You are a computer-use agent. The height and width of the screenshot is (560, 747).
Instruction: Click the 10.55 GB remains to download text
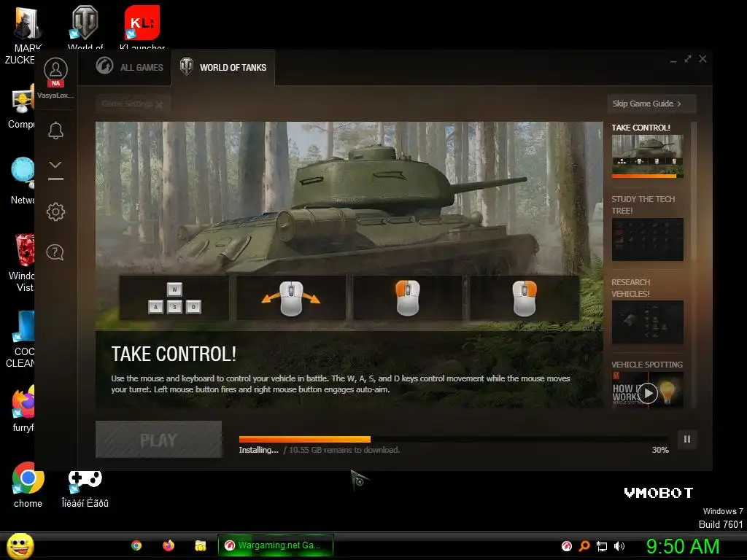pyautogui.click(x=344, y=450)
